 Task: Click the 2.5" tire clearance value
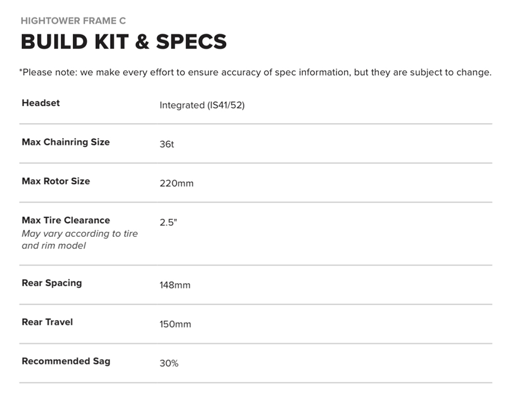pos(168,222)
